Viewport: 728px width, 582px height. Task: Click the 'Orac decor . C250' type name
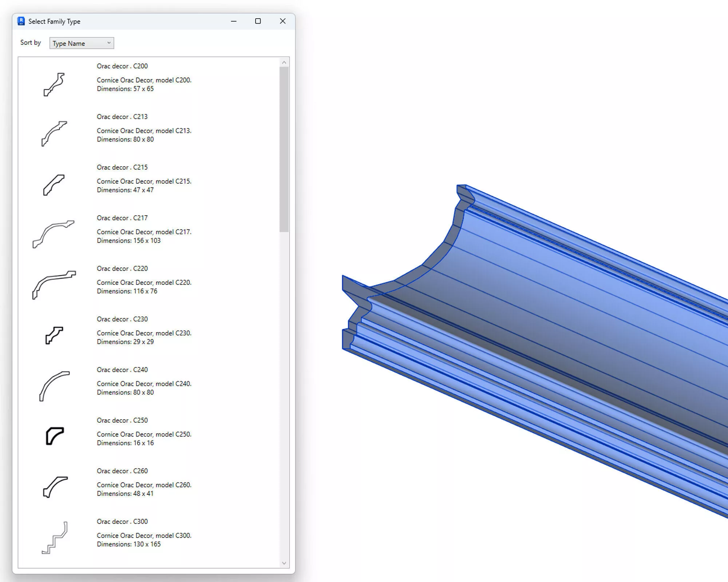(x=122, y=420)
